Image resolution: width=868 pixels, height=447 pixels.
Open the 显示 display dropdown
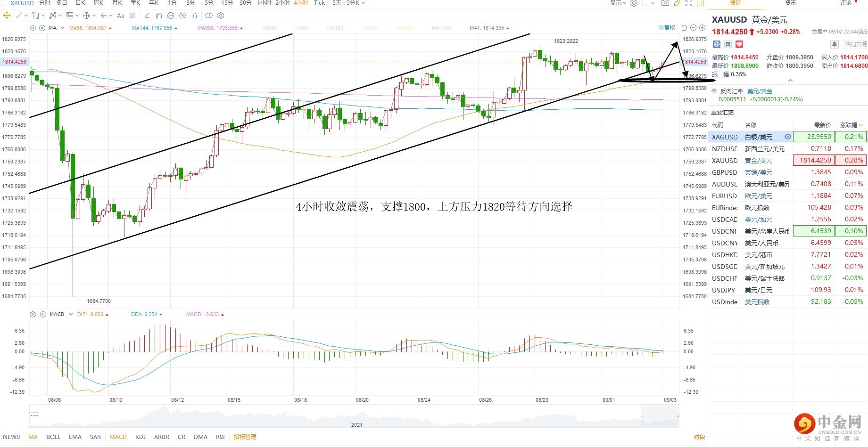[618, 3]
